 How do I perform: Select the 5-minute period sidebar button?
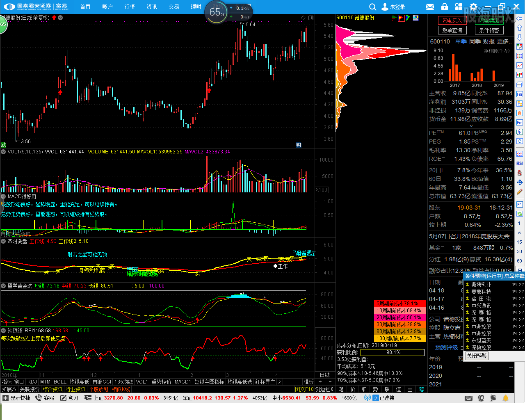click(x=519, y=233)
